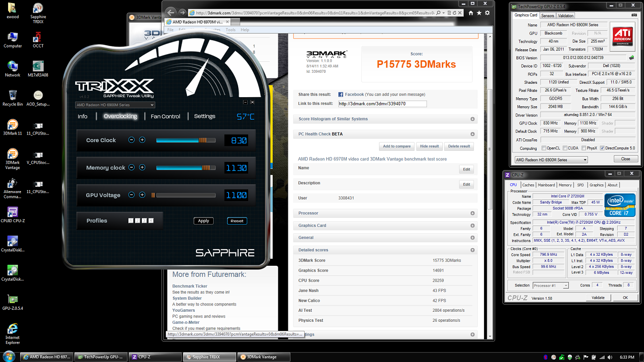The width and height of the screenshot is (644, 362).
Task: Click Add to compare button
Action: 397,146
